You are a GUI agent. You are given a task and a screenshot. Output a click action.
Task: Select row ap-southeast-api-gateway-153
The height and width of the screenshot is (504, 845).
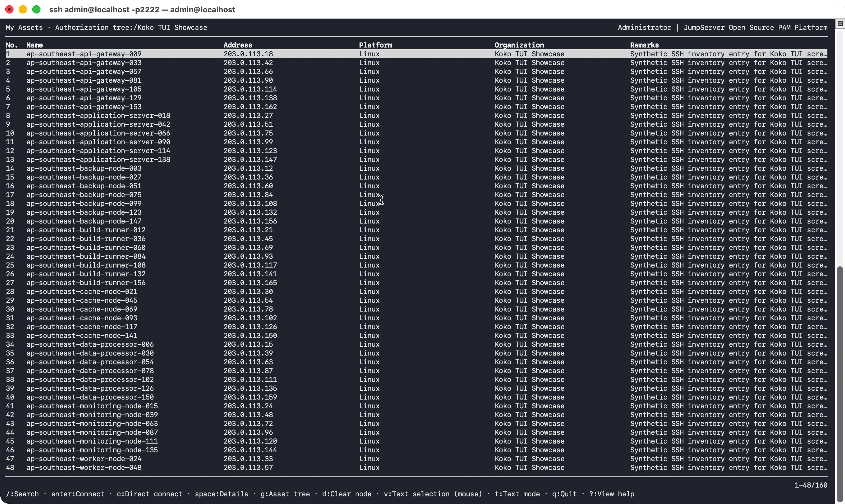[416, 107]
